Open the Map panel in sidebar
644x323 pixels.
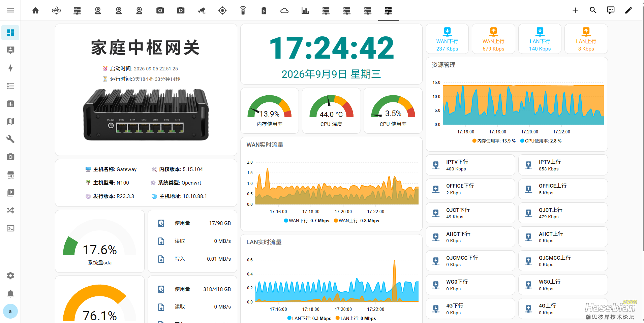(10, 121)
